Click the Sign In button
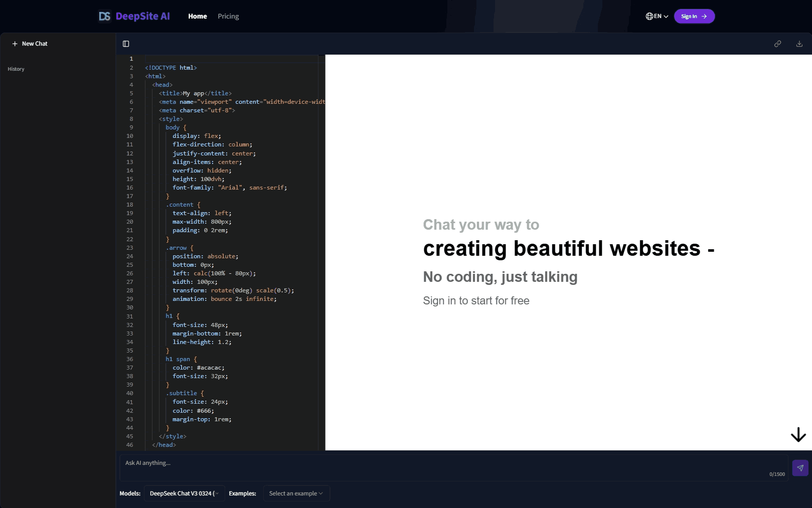Image resolution: width=812 pixels, height=508 pixels. point(694,16)
